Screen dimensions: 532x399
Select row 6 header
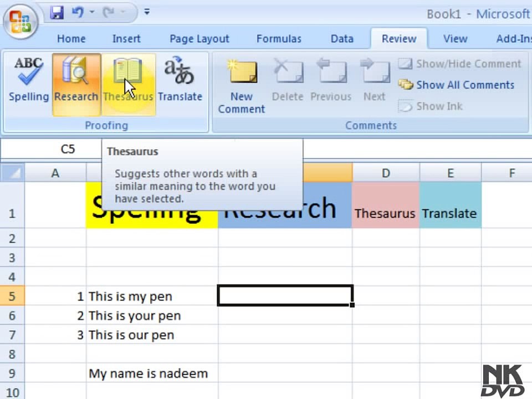[12, 315]
